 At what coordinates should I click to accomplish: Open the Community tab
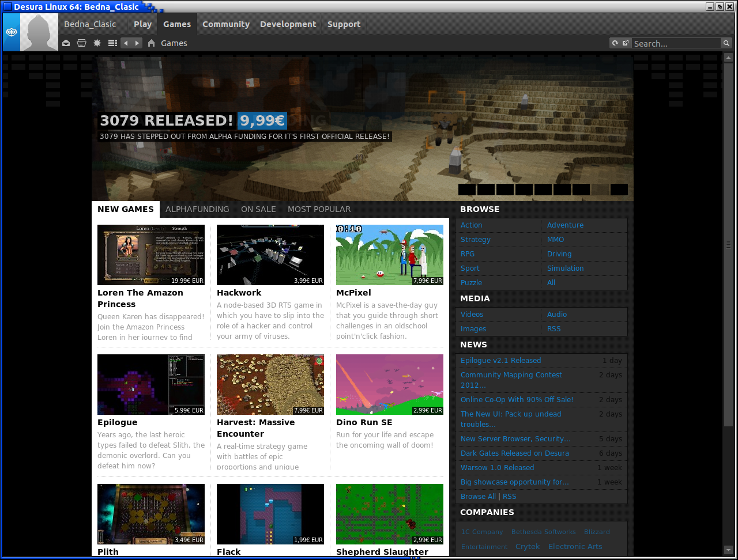(226, 24)
